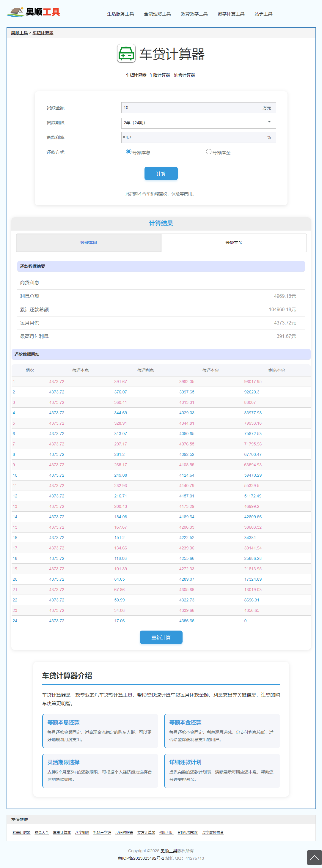This screenshot has width=322, height=868.
Task: Select 等额本息 repayment radio button
Action: click(128, 152)
